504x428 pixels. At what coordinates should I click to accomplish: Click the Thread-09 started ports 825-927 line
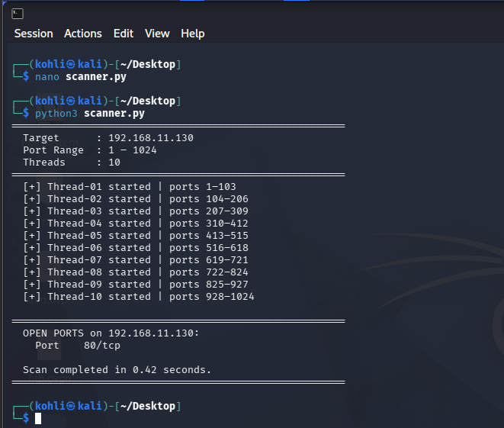click(135, 285)
